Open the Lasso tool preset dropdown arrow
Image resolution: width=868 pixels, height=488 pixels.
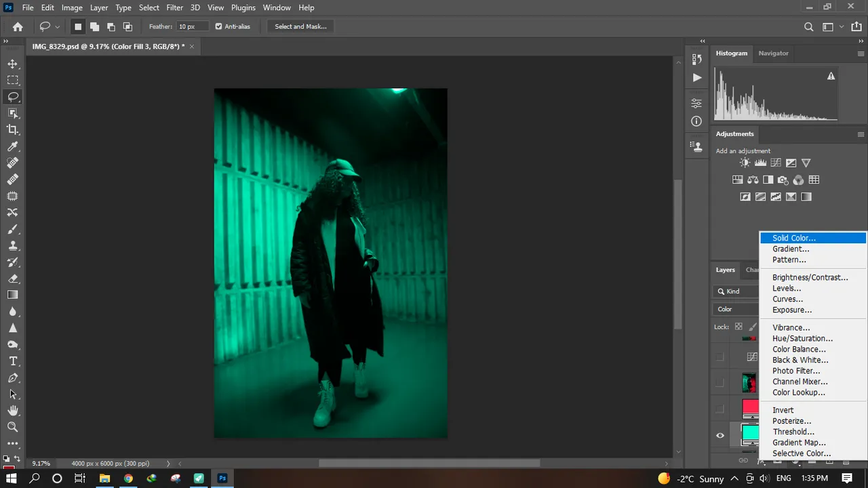57,26
